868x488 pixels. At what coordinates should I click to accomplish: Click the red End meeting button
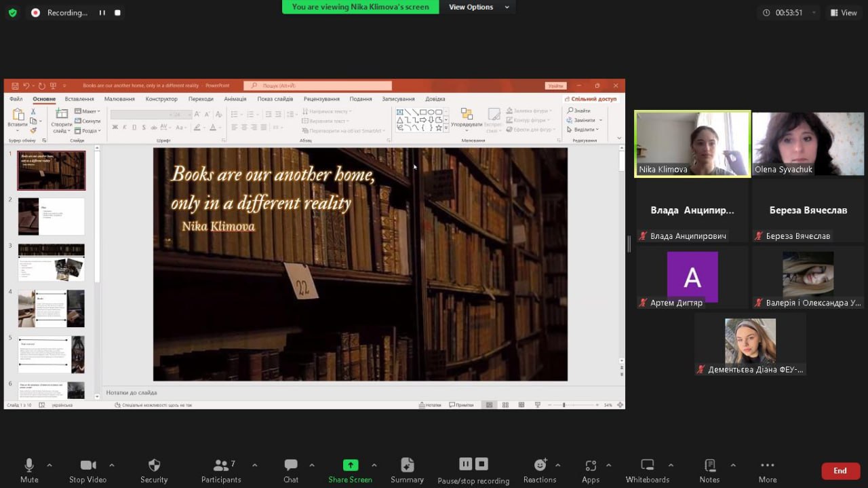coord(840,470)
